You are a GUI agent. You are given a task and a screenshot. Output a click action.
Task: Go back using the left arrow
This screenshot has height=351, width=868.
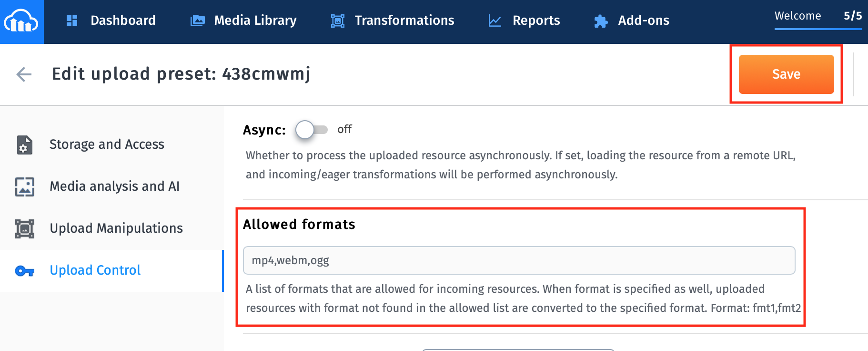coord(24,74)
